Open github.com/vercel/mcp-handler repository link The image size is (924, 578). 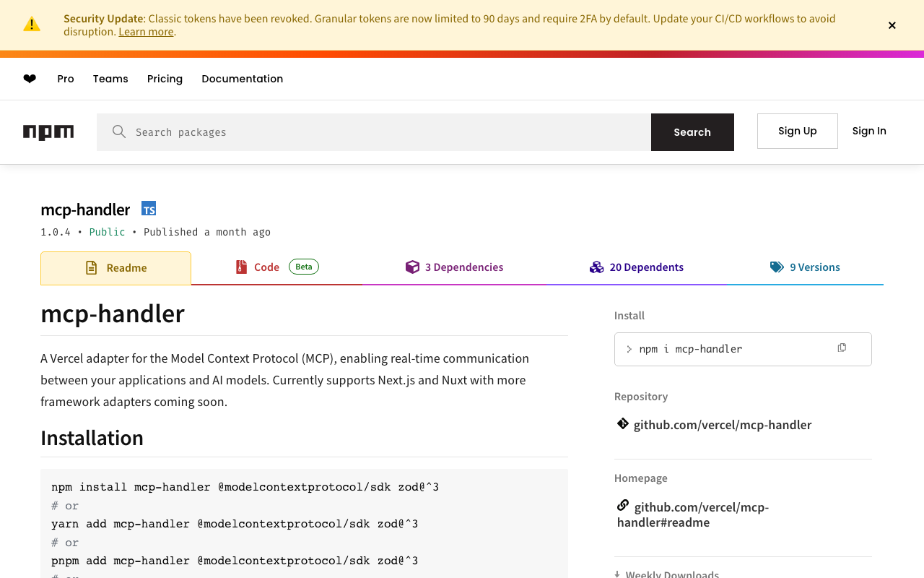click(722, 425)
